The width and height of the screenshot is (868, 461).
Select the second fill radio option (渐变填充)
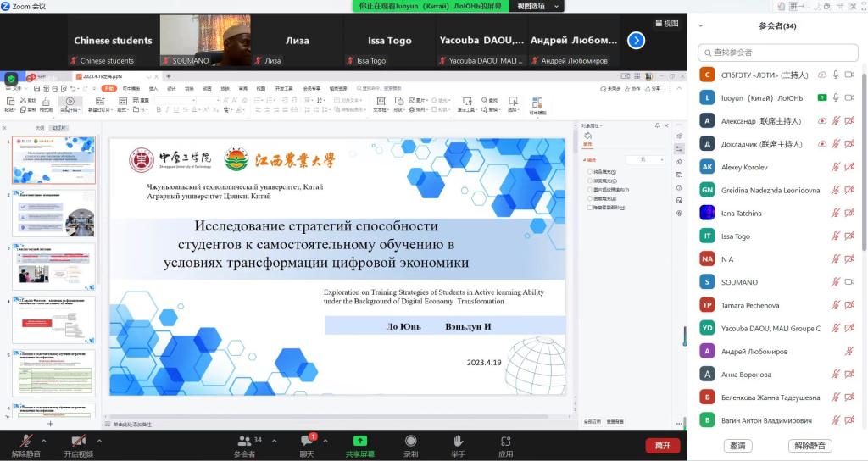589,181
